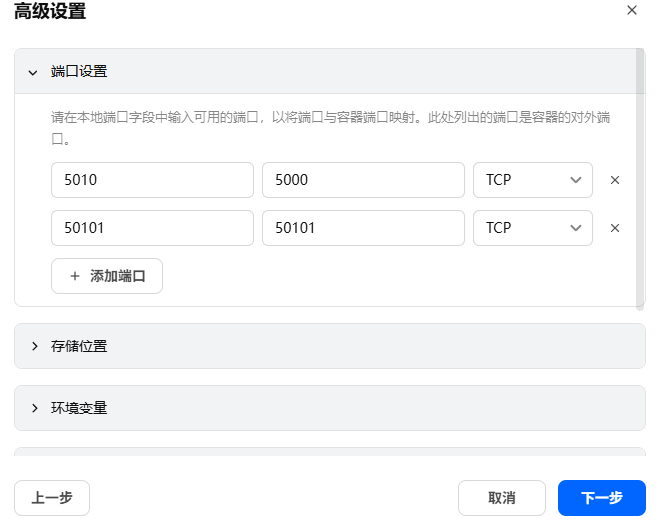
Task: Click the 上一步 button
Action: [52, 498]
